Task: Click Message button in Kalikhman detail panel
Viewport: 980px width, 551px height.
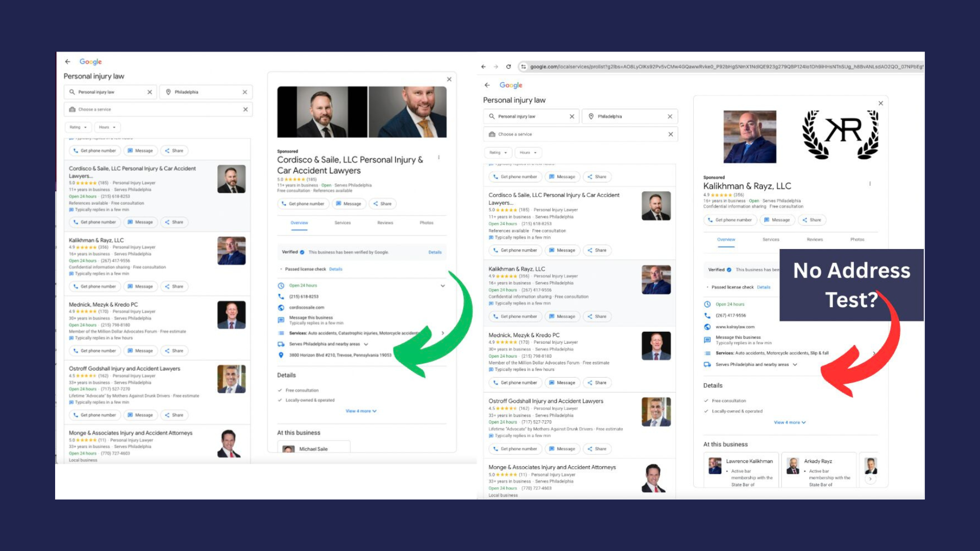Action: (777, 220)
